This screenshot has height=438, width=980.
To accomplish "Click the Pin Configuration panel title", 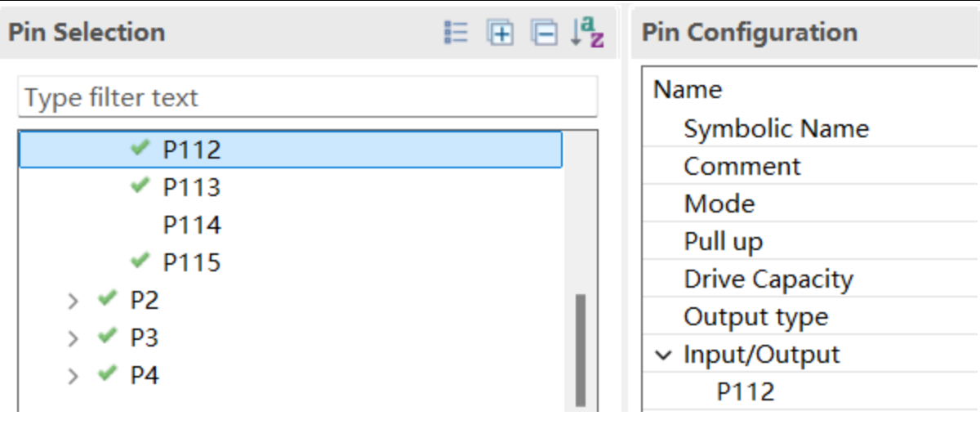I will (x=750, y=33).
